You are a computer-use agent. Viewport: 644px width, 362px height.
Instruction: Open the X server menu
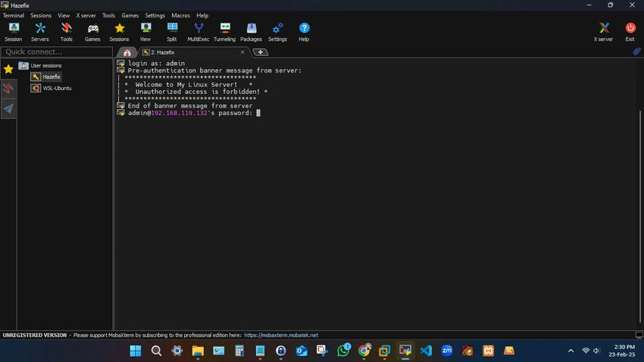[86, 15]
